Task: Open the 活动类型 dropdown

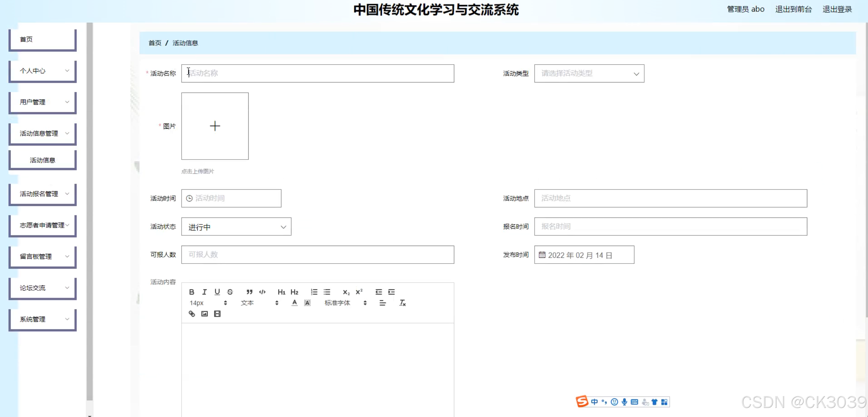Action: click(589, 73)
